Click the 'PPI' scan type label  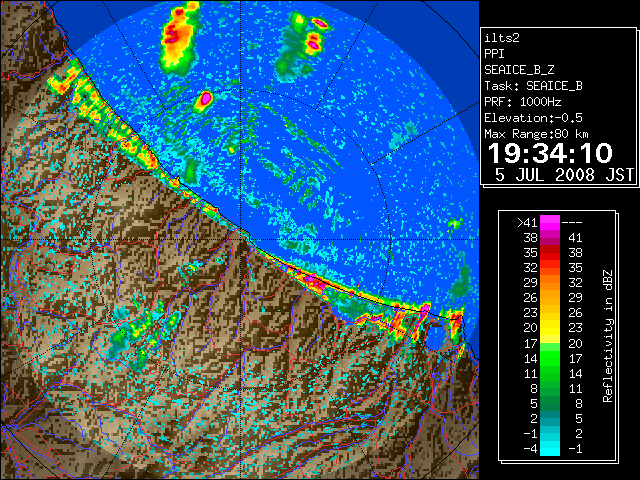[x=494, y=54]
